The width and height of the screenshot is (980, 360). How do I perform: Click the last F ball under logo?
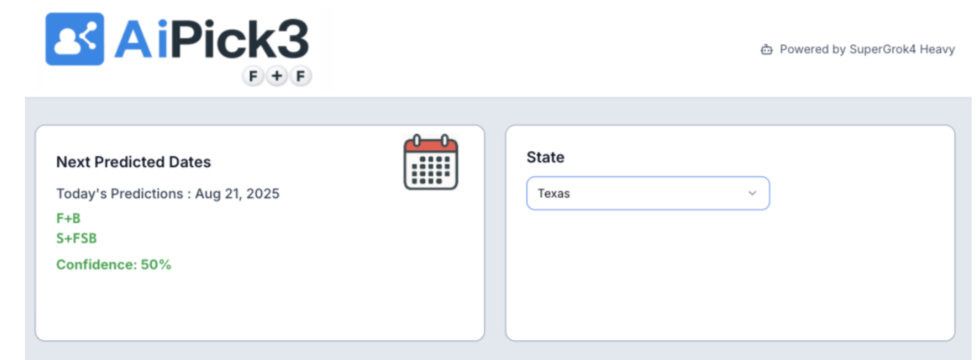pyautogui.click(x=300, y=77)
